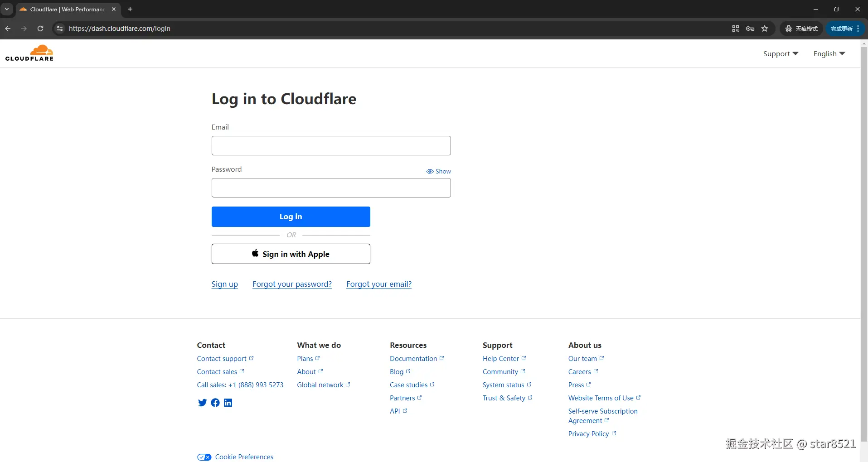Image resolution: width=868 pixels, height=462 pixels.
Task: Focus the Email input field
Action: 331,146
